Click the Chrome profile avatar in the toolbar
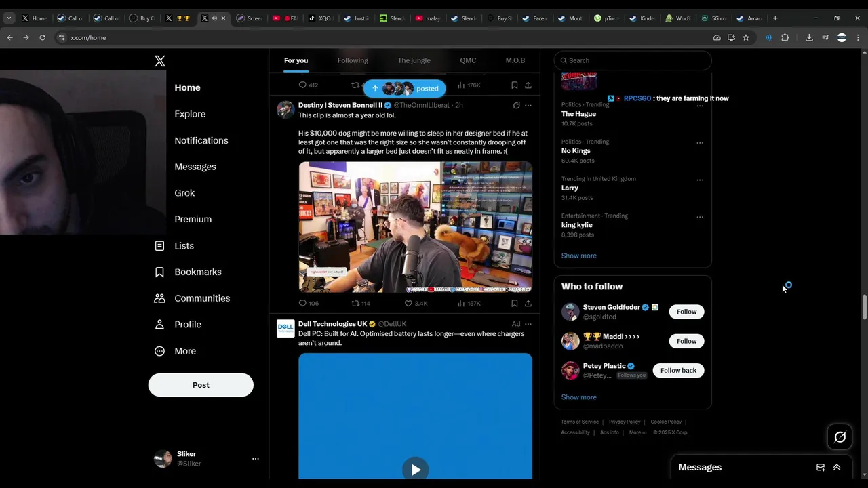This screenshot has width=868, height=488. pos(842,37)
